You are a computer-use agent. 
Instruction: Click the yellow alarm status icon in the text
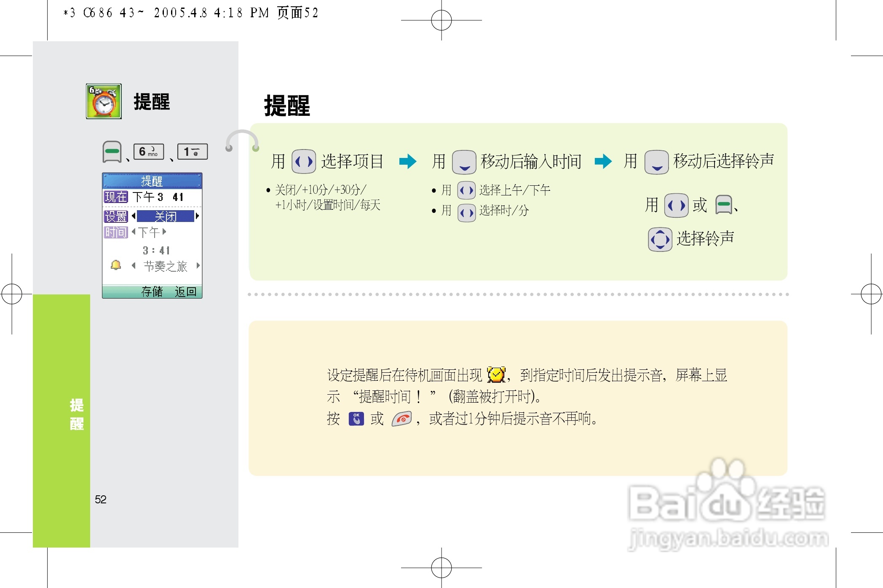[496, 374]
